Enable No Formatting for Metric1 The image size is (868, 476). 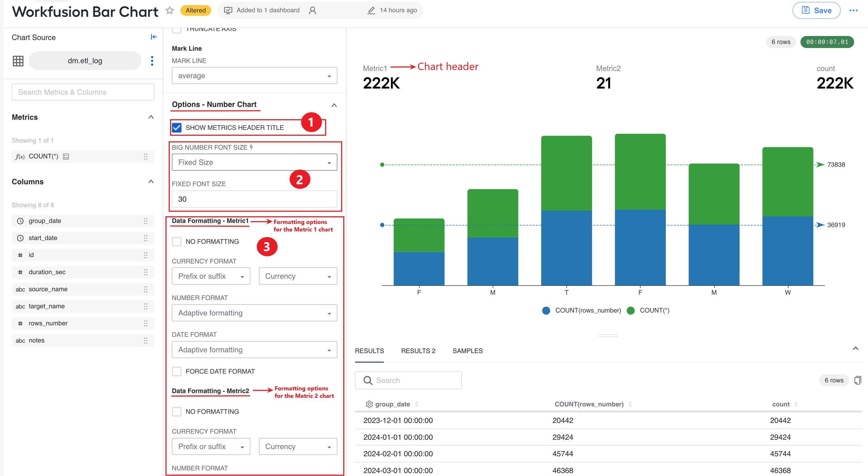click(177, 241)
